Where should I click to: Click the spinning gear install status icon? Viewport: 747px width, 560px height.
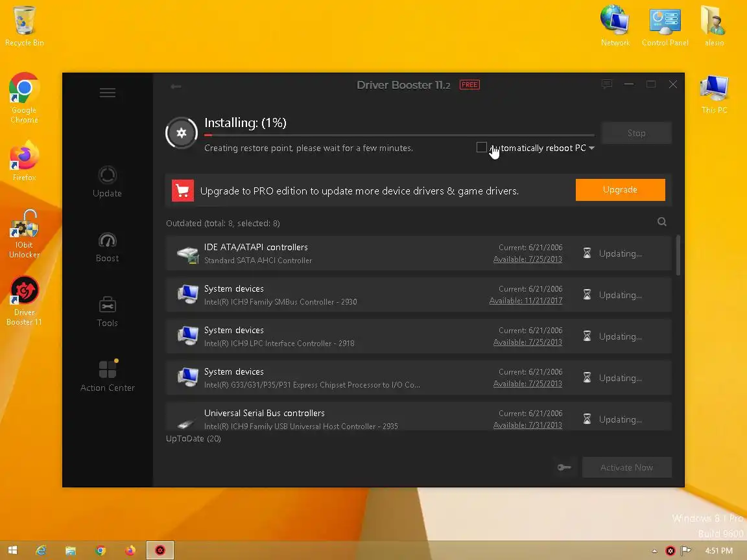pyautogui.click(x=182, y=133)
